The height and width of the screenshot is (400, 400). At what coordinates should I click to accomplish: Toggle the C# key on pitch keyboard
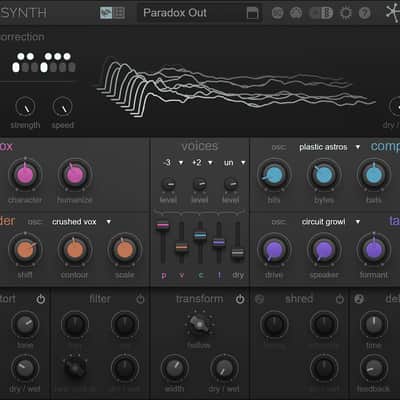[21, 56]
